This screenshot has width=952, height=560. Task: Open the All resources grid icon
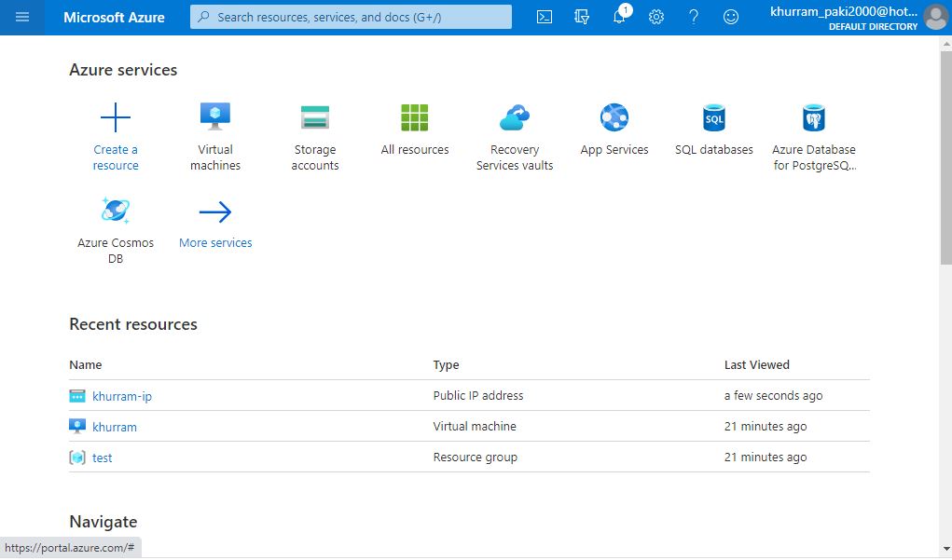click(415, 117)
